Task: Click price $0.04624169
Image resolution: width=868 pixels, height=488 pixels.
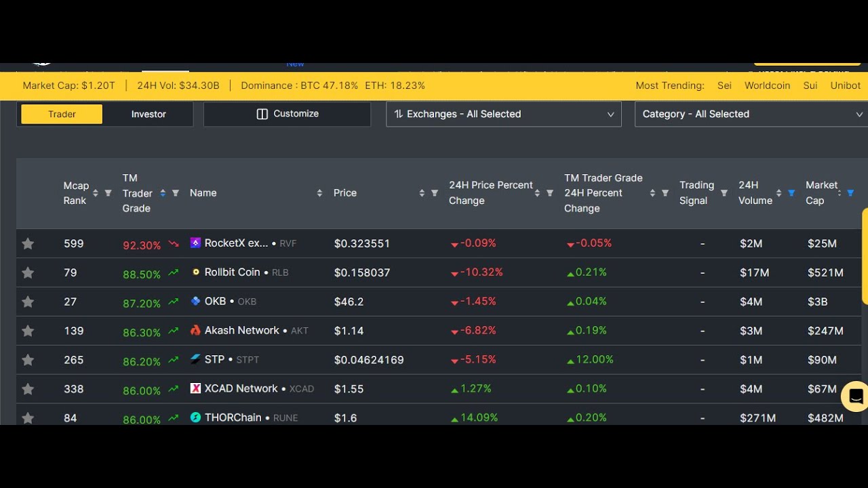Action: coord(369,360)
